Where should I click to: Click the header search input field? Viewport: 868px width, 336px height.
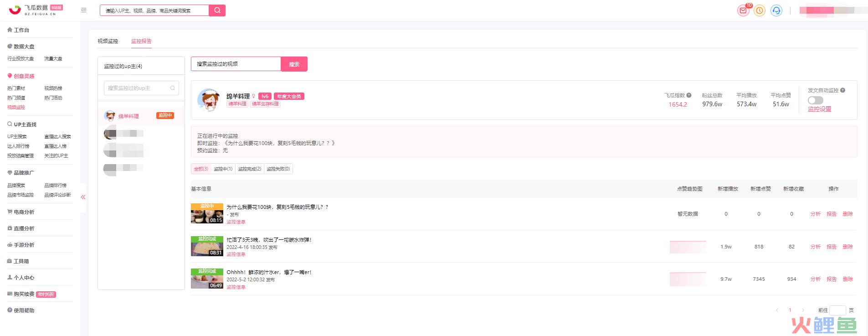154,10
